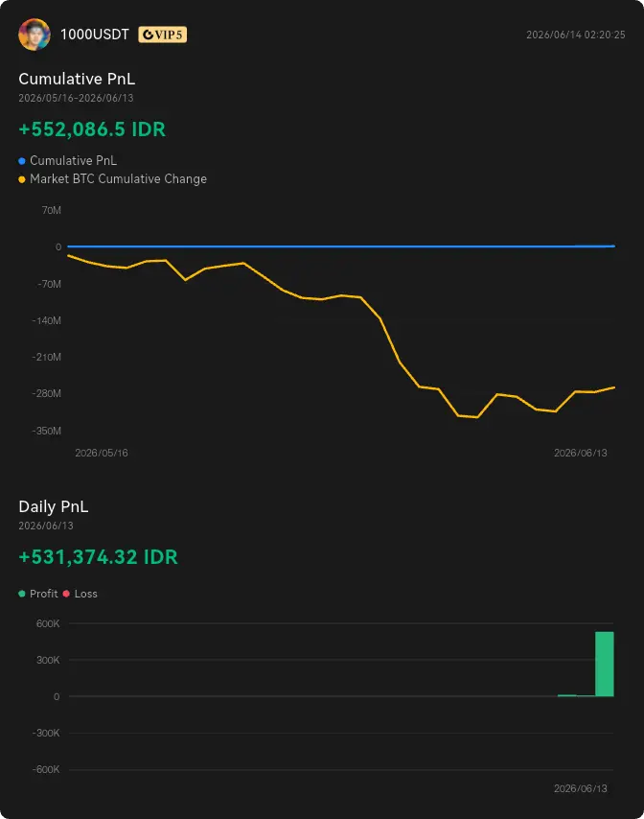Click the +531,374.32 IDR daily value

point(98,557)
